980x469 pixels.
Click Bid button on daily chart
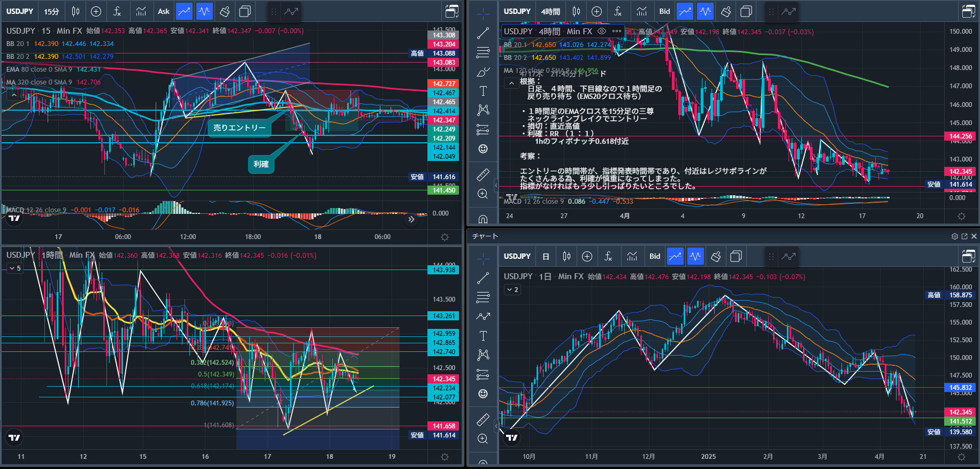(655, 256)
